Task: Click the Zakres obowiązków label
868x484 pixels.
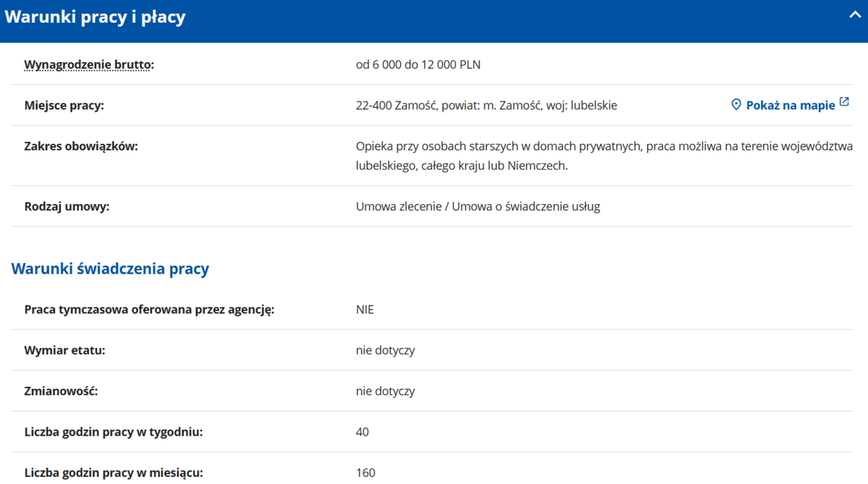Action: (x=81, y=146)
